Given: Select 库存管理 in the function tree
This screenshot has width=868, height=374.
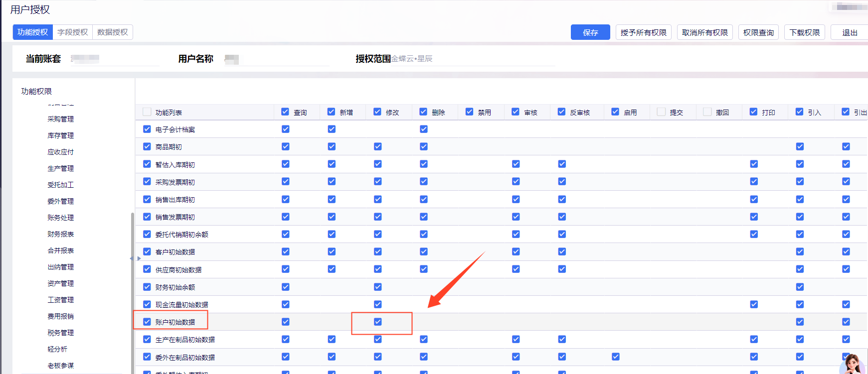Looking at the screenshot, I should tap(61, 135).
